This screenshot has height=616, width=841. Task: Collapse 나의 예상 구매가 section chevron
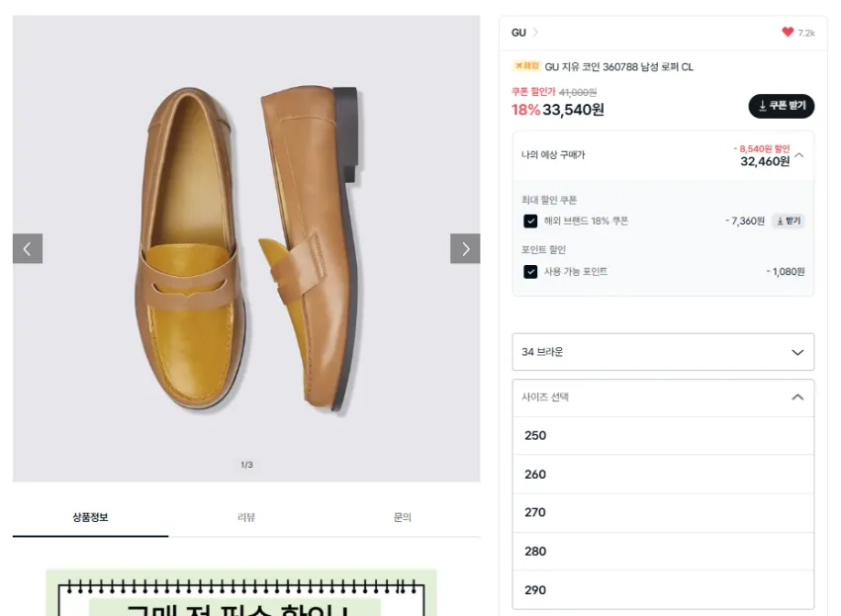[x=799, y=155]
